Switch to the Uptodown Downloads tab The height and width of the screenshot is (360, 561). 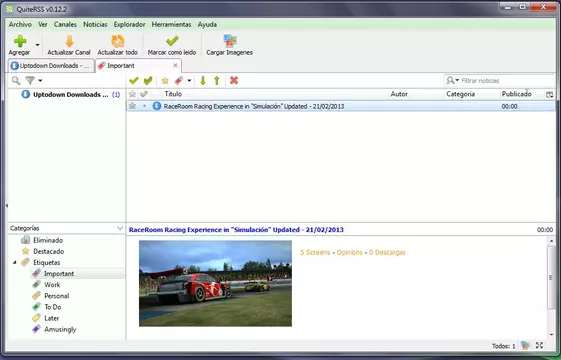tap(51, 65)
